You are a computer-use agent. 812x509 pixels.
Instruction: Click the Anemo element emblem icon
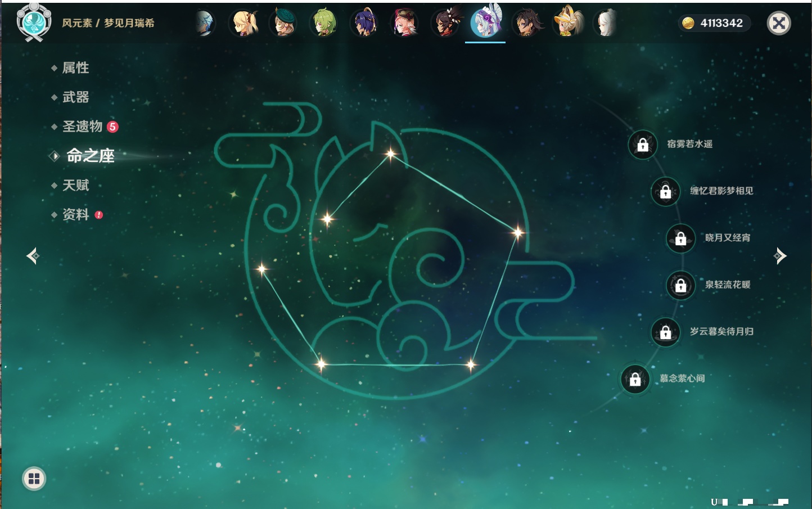click(34, 22)
